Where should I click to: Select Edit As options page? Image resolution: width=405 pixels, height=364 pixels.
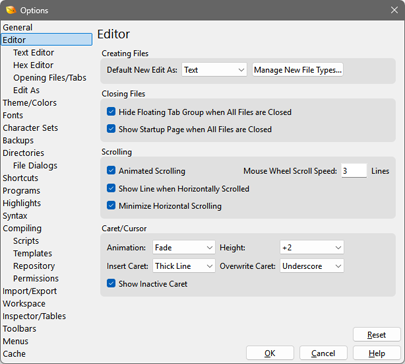[26, 90]
